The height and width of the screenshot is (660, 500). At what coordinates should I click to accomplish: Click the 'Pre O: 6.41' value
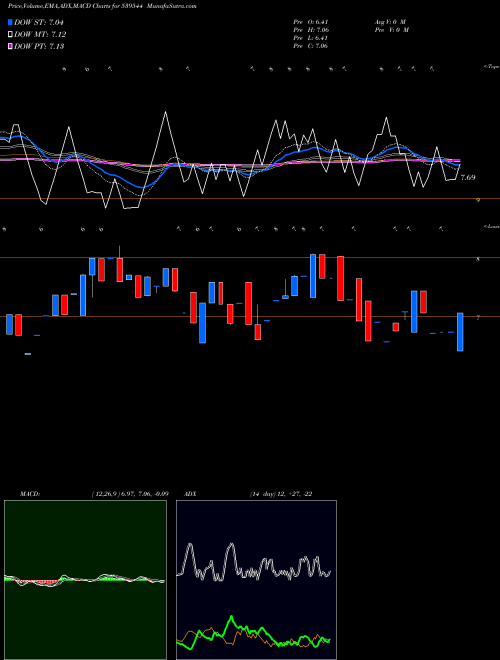pyautogui.click(x=311, y=22)
